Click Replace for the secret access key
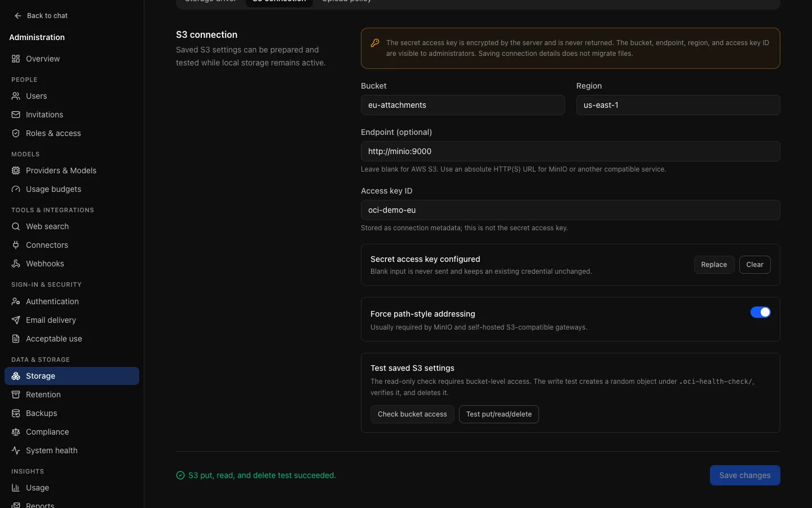 tap(714, 265)
